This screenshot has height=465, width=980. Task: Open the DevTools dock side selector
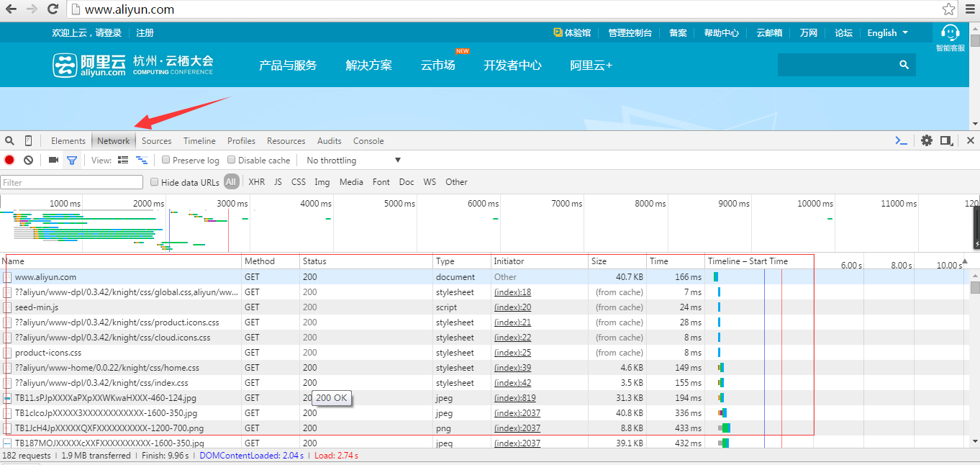tap(947, 140)
